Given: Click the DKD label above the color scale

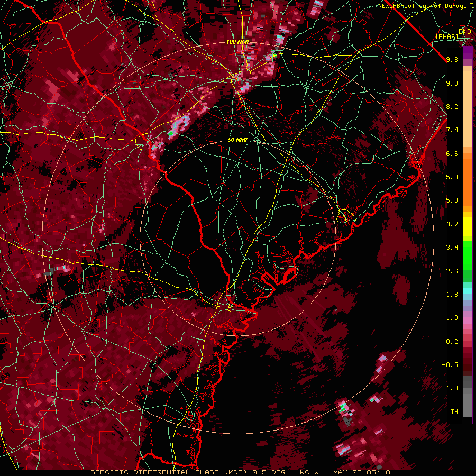Looking at the screenshot, I should [464, 32].
